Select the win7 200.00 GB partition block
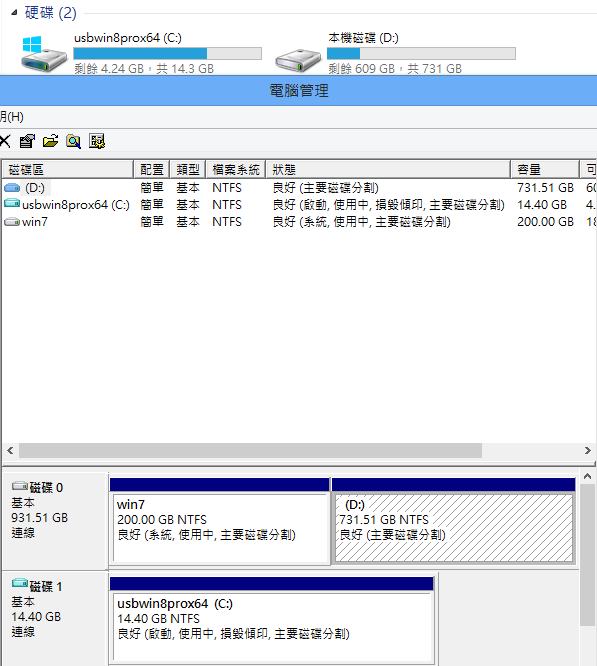The image size is (597, 666). [220, 522]
